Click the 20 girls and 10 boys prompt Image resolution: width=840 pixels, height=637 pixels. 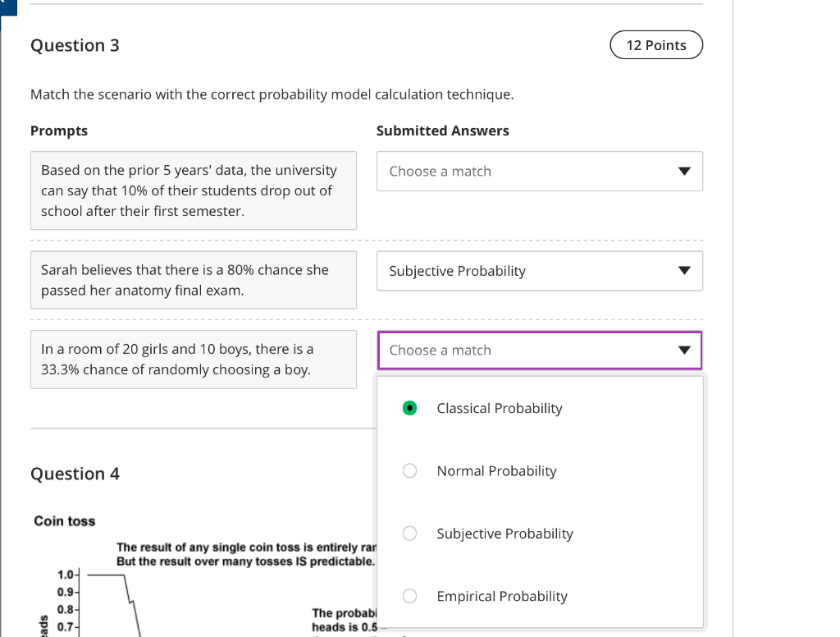click(x=194, y=360)
